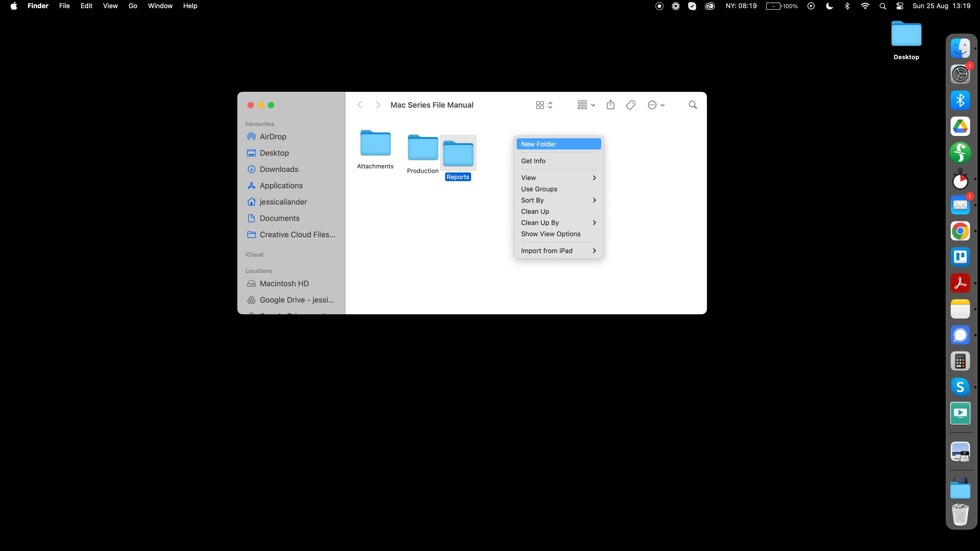Open the more actions ellipsis dropdown
The image size is (980, 551).
[656, 105]
